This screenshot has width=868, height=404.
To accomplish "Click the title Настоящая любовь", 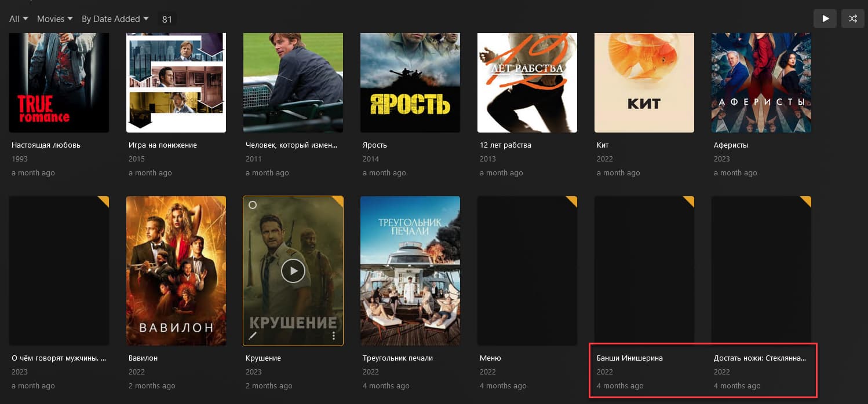I will click(x=46, y=145).
